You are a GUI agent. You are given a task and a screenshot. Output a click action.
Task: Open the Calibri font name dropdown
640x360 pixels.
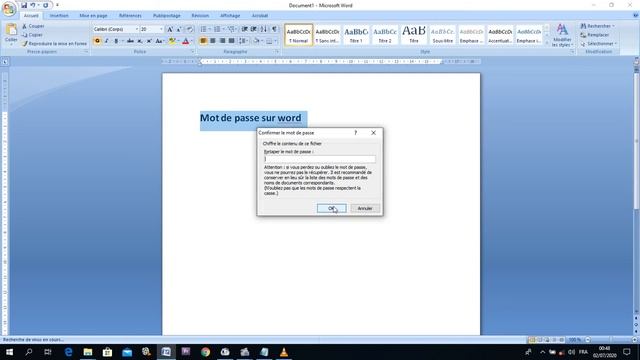click(x=136, y=29)
